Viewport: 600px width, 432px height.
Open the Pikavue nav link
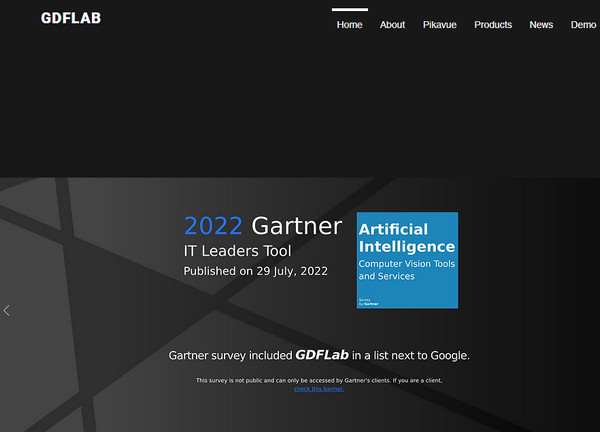[x=439, y=25]
